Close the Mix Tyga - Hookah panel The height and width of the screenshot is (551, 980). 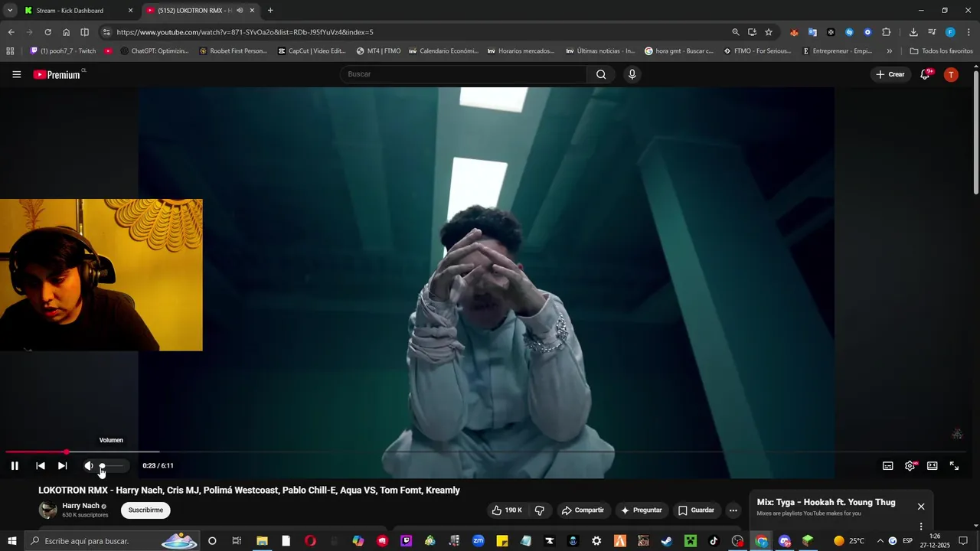(921, 507)
